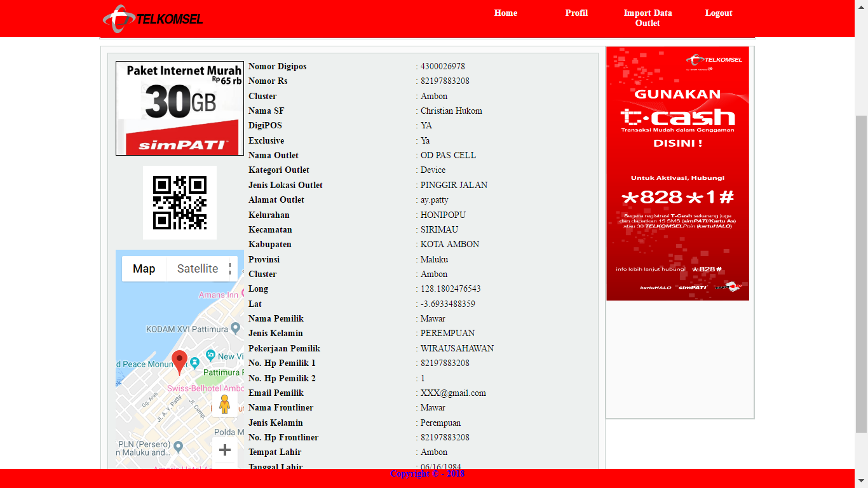Click Logout in the top navigation

[719, 13]
